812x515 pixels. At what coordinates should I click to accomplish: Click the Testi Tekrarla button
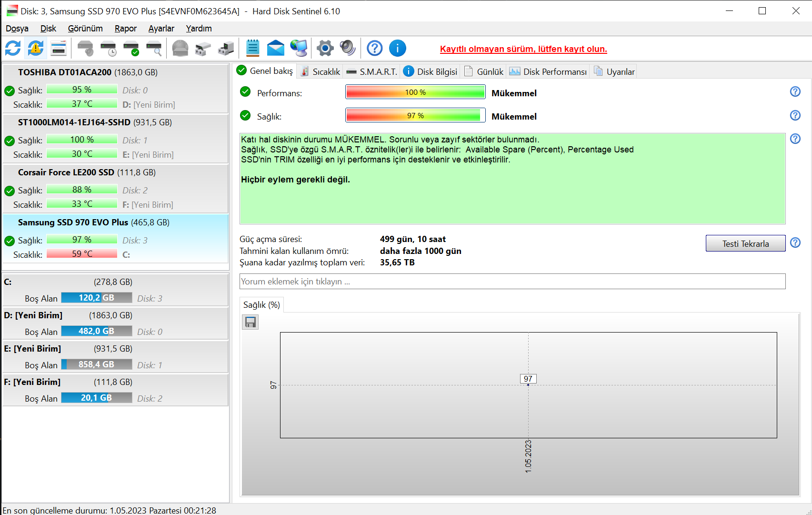click(x=745, y=243)
